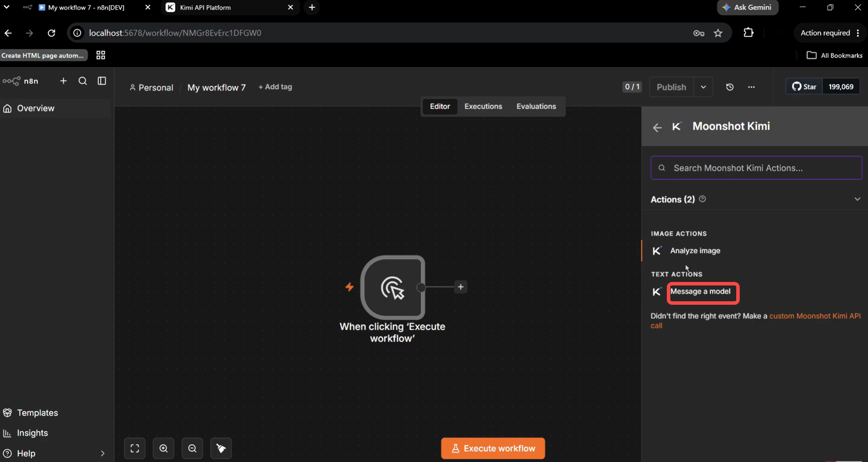Viewport: 868px width, 462px height.
Task: Collapse the sidebar panel toggle icon
Action: (x=102, y=81)
